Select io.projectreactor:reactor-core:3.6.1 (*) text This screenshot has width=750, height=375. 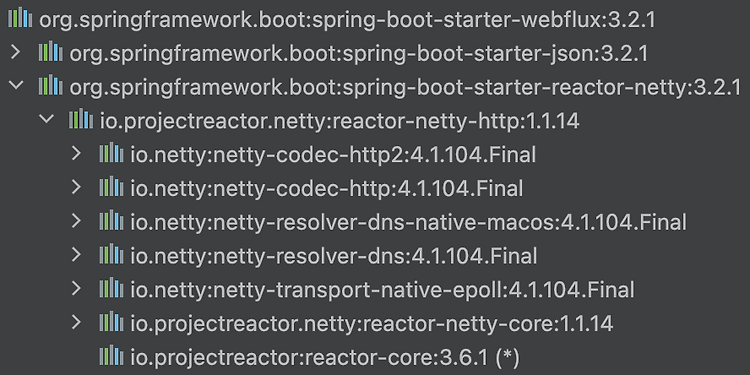coord(325,358)
